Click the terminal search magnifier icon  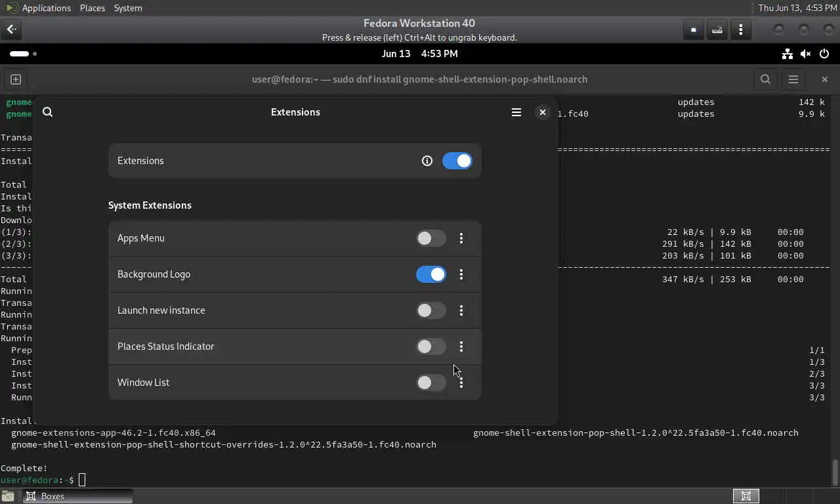click(x=765, y=79)
